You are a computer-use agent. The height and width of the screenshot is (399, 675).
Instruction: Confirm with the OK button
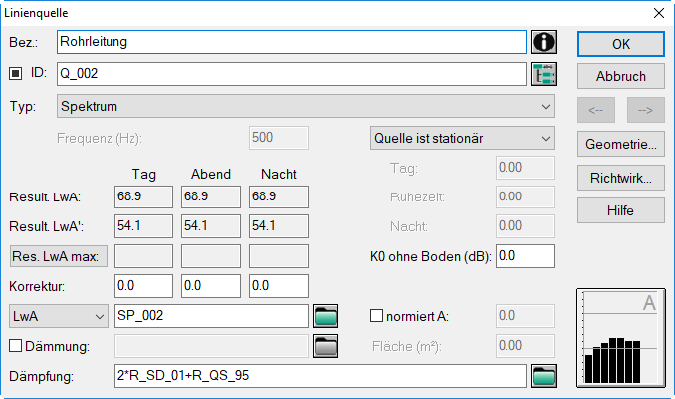tap(621, 44)
